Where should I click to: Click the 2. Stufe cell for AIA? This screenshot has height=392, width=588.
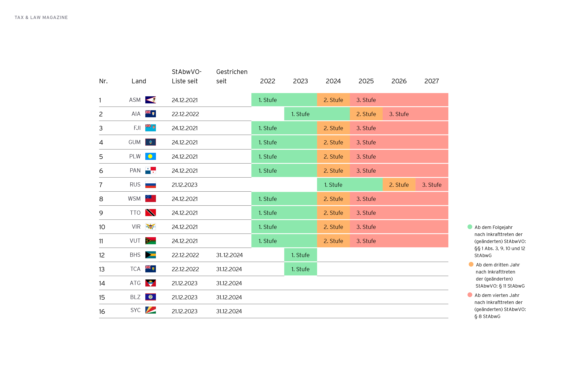click(366, 114)
